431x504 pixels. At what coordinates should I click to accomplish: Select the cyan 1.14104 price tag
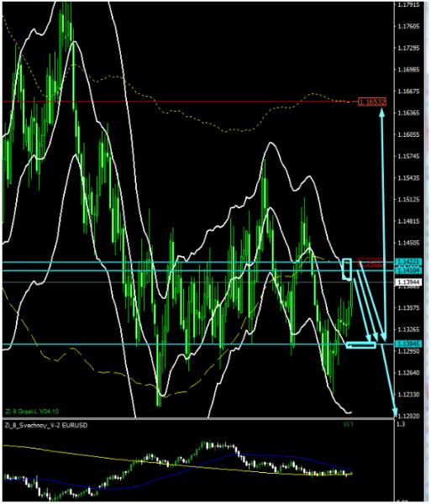[408, 270]
